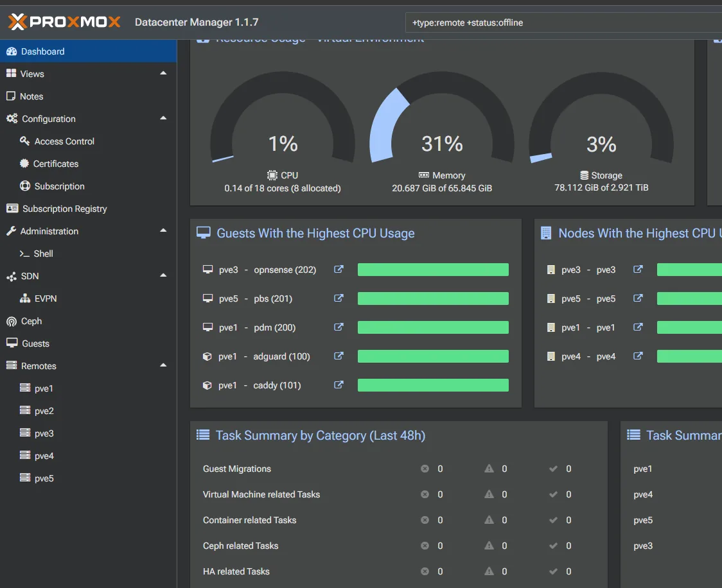Click the CPU usage gauge
722x588 pixels.
coord(283,117)
